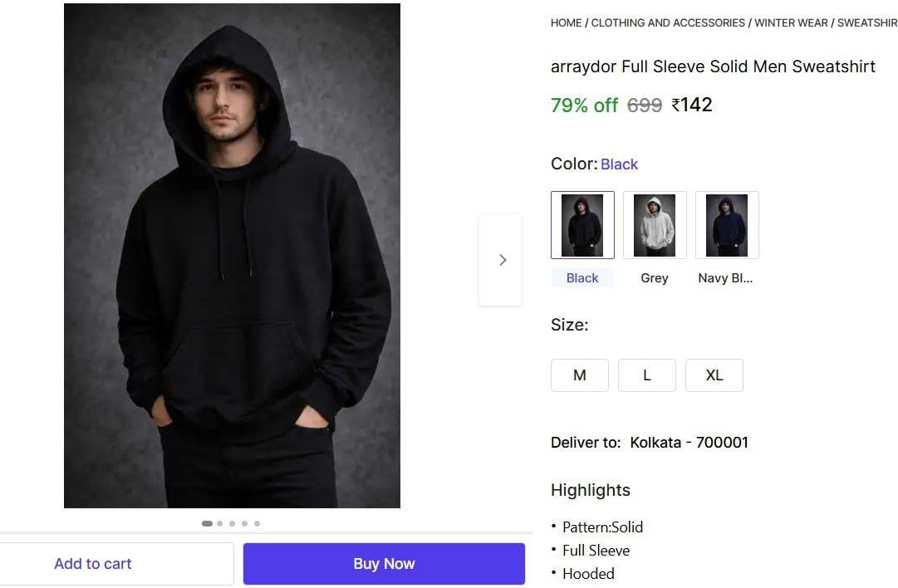Select size L

coord(647,375)
